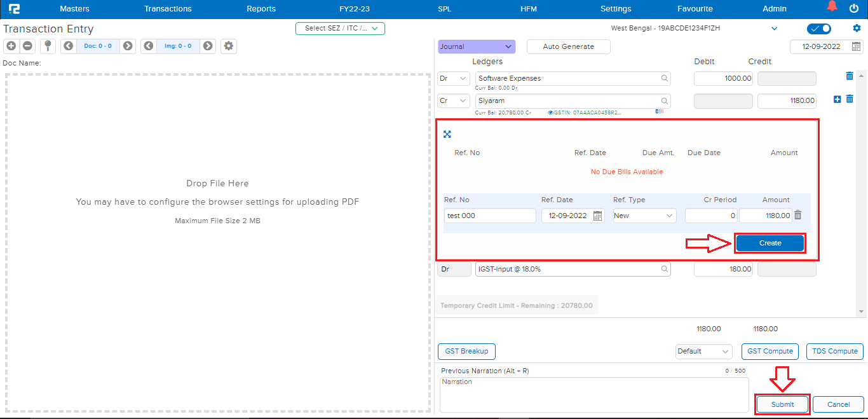Open the blue settings gear icon
This screenshot has height=419, width=868.
[x=857, y=29]
